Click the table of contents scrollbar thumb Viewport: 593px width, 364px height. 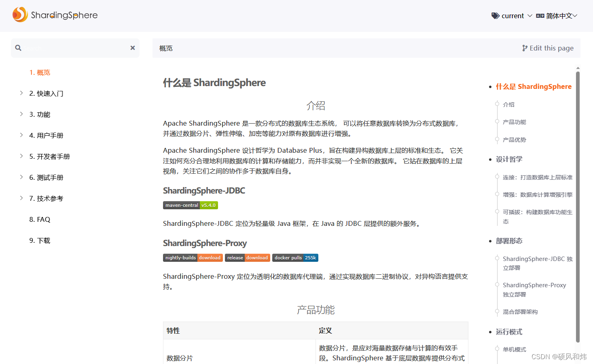(578, 206)
